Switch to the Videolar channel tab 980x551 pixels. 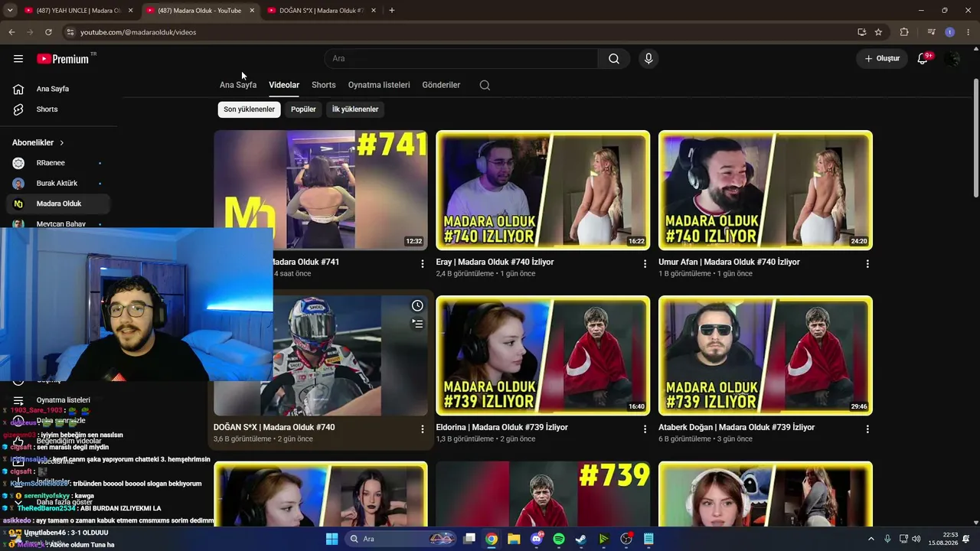click(x=284, y=85)
